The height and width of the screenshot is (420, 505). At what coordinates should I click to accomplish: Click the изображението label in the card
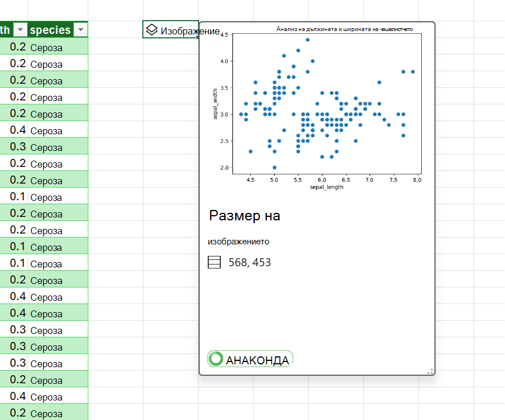[238, 242]
